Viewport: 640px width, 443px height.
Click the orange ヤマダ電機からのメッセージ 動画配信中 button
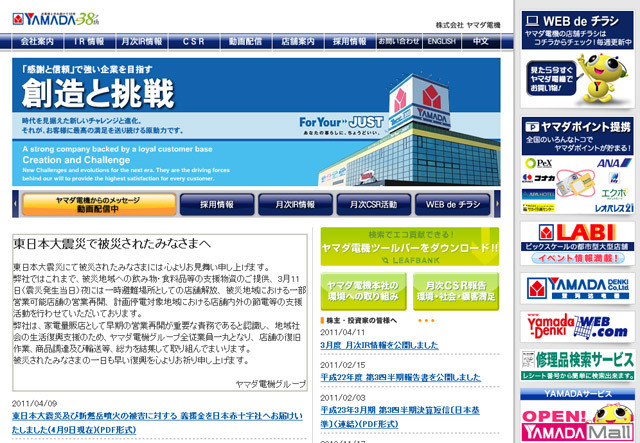99,204
